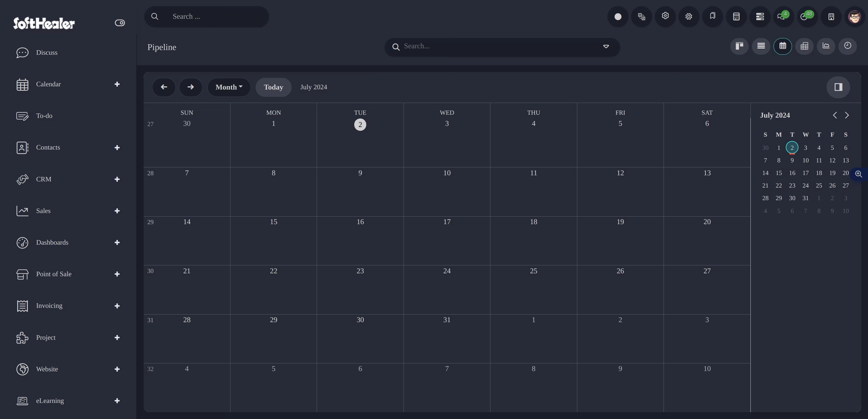The height and width of the screenshot is (419, 868).
Task: Open the calculator icon in top bar
Action: tap(736, 16)
